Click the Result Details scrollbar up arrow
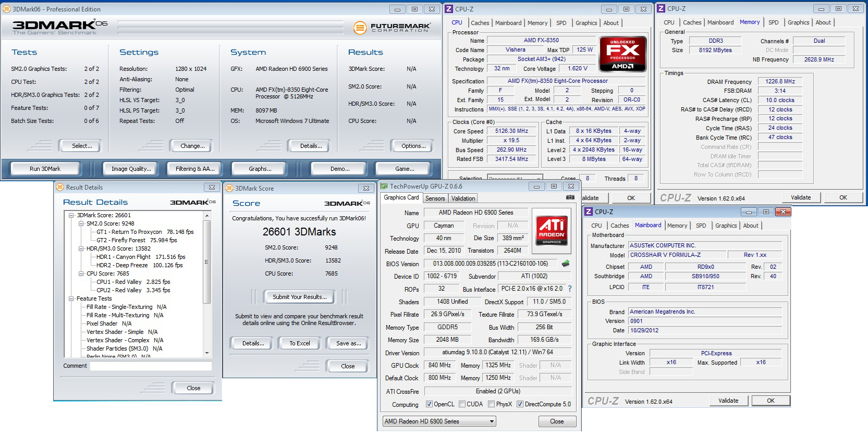 click(207, 216)
